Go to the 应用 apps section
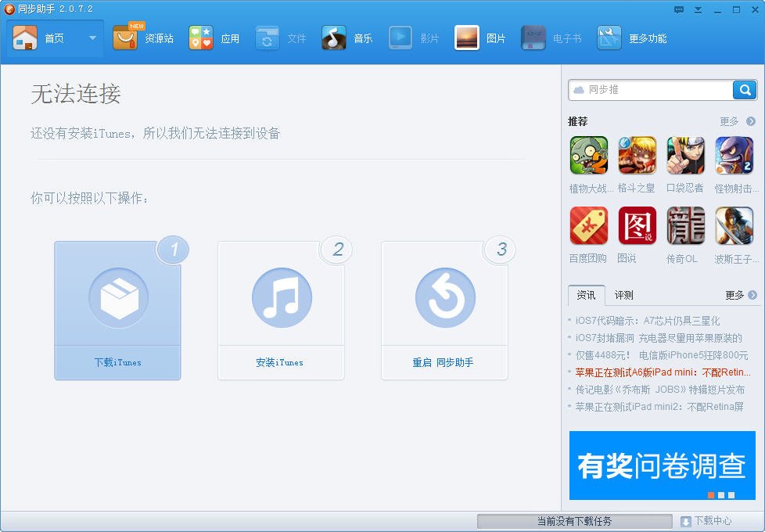Image resolution: width=765 pixels, height=532 pixels. click(x=214, y=38)
